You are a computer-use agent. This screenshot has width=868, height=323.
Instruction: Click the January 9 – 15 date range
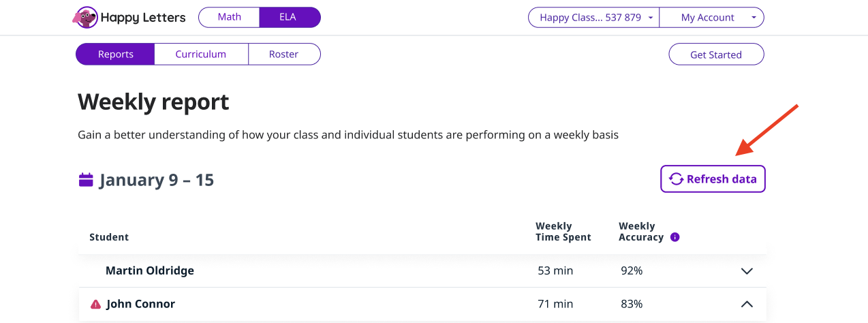tap(157, 180)
